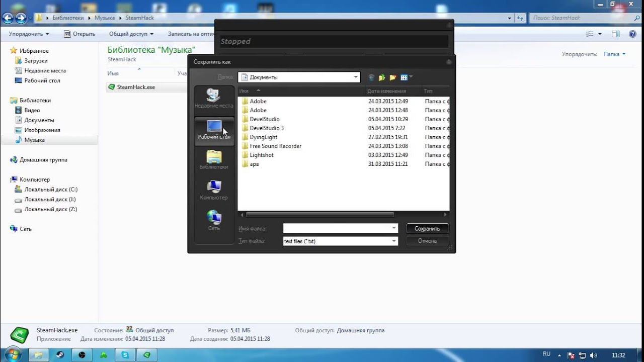The height and width of the screenshot is (362, 644).
Task: Sort save dialog list by Дата изменения
Action: 393,91
